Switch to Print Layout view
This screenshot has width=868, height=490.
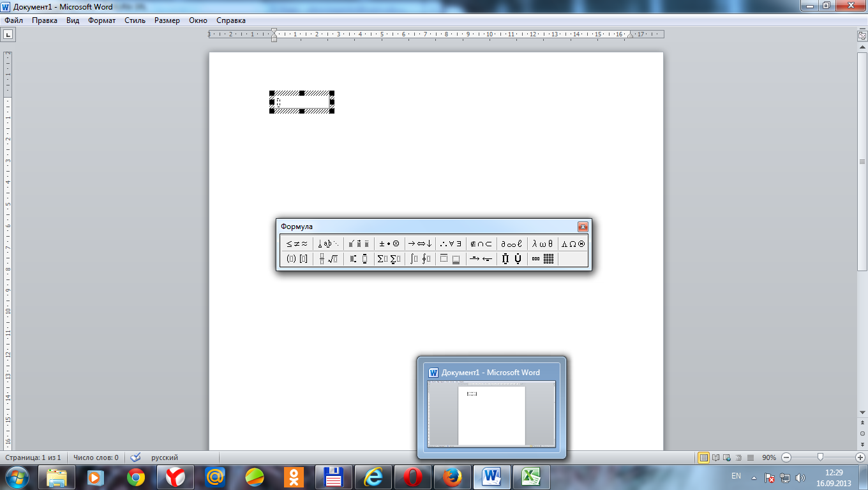click(x=704, y=457)
